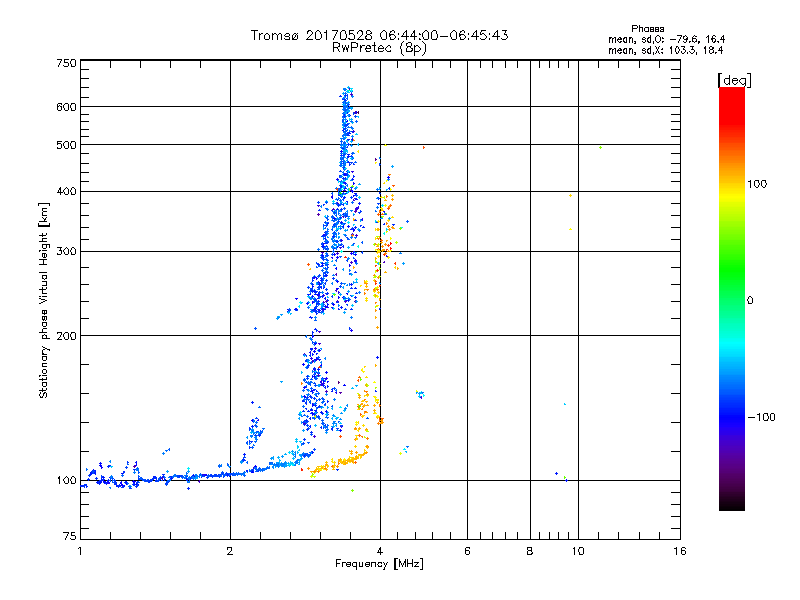800x600 pixels.
Task: Click the 'Frequency [MHz]' axis label
Action: (x=379, y=564)
